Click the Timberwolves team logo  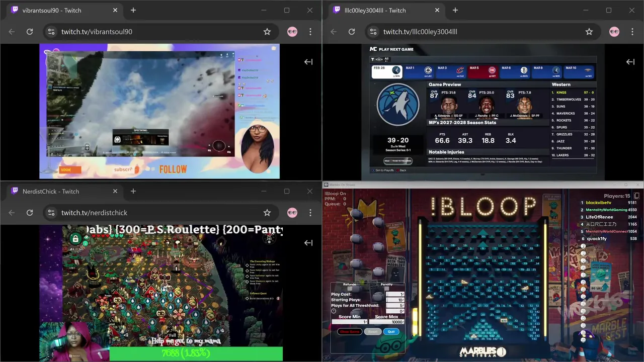point(397,104)
